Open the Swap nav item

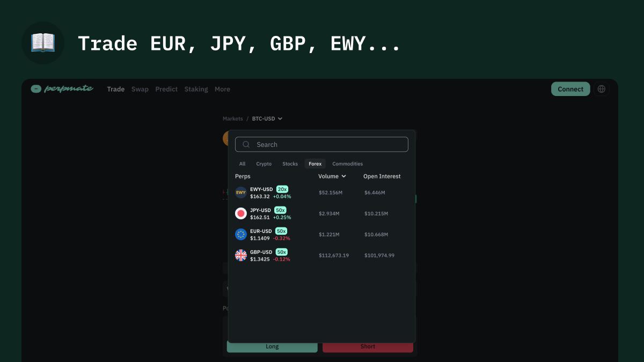click(x=140, y=89)
